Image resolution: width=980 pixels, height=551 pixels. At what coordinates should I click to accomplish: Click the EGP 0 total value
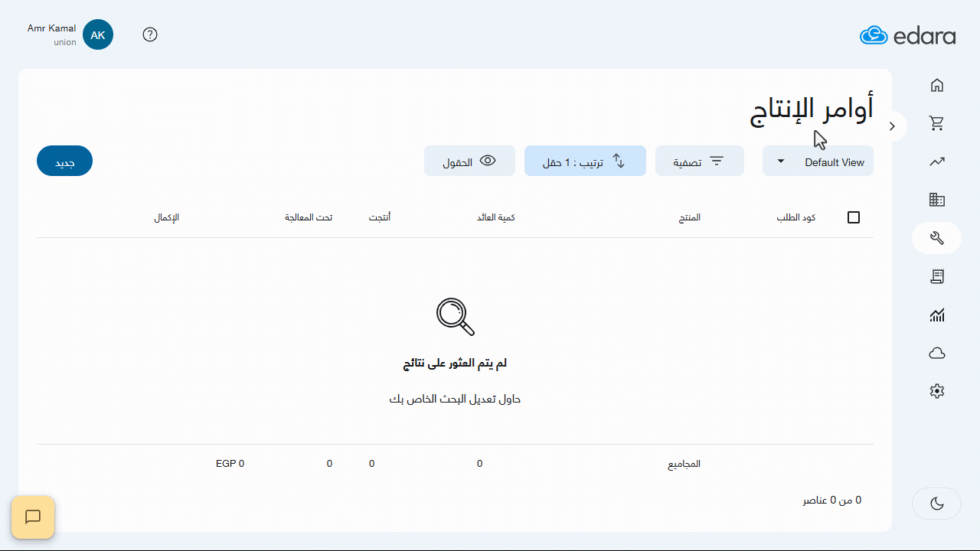[x=230, y=464]
